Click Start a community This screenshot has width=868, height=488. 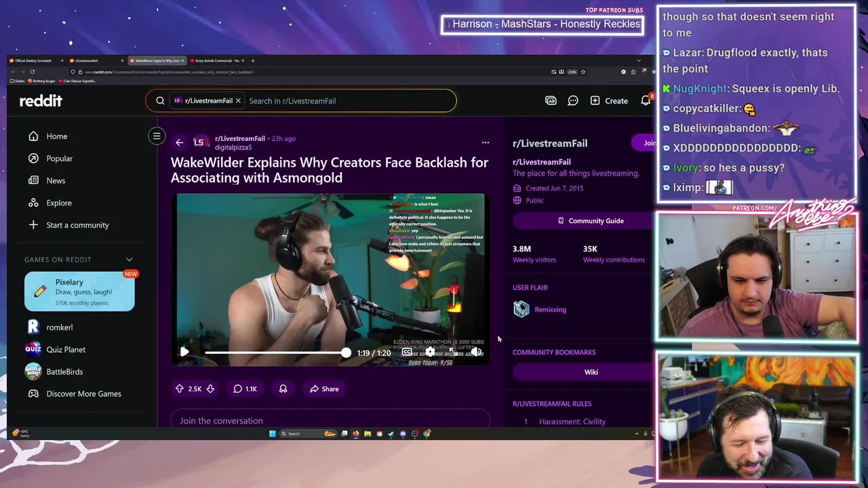click(x=79, y=225)
